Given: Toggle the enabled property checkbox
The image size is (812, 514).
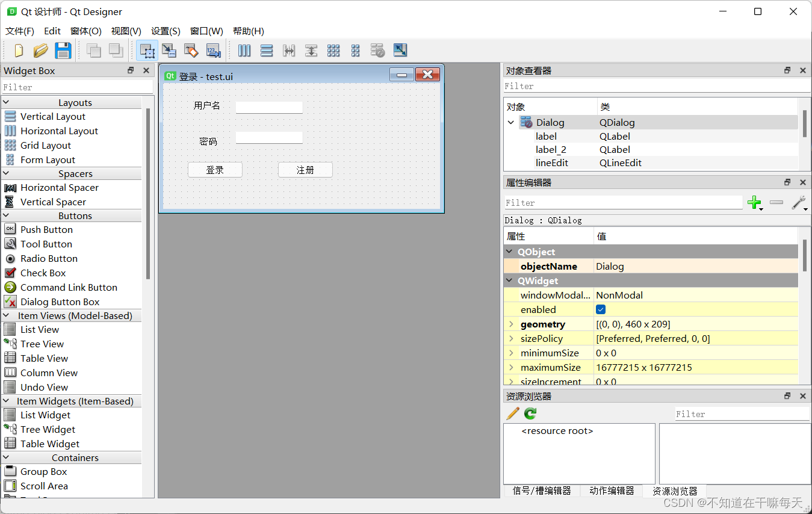Looking at the screenshot, I should click(x=601, y=309).
